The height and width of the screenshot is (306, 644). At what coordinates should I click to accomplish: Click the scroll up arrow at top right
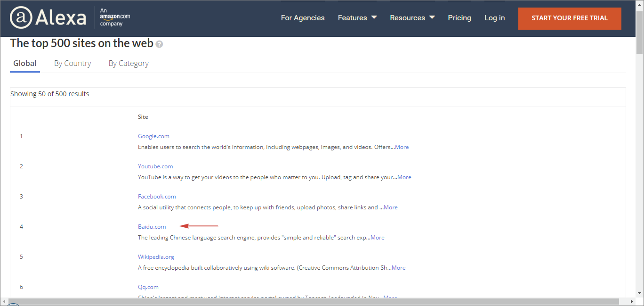point(640,4)
